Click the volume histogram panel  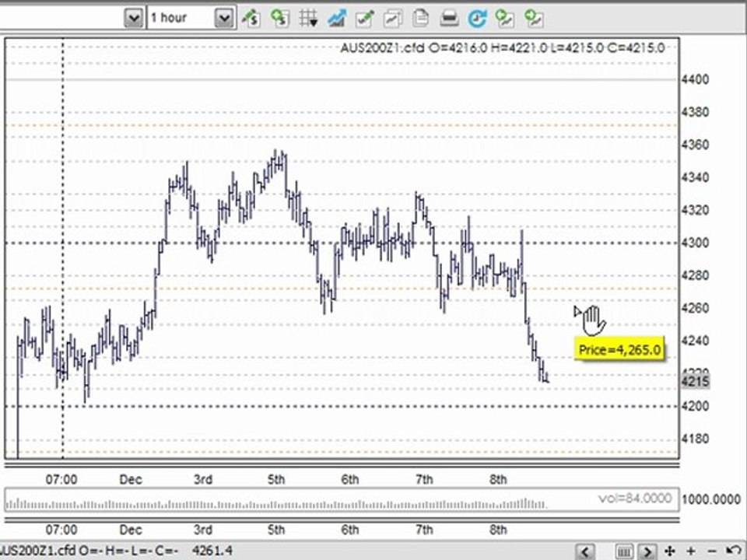click(342, 500)
